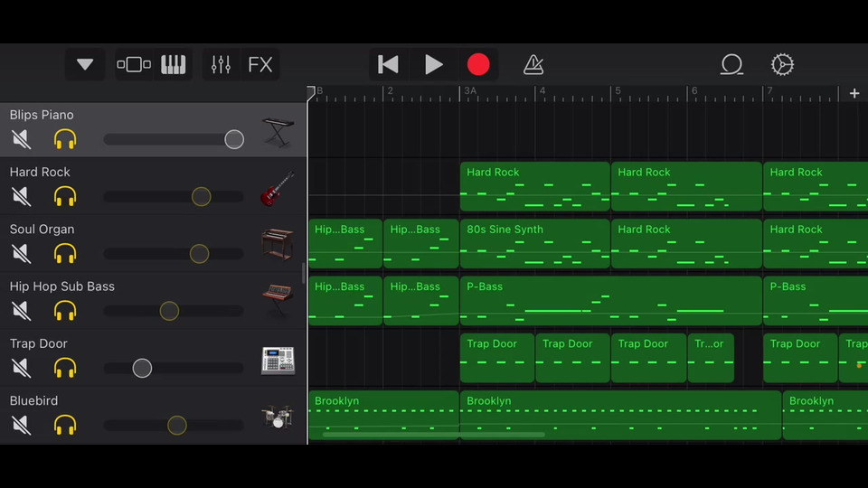The height and width of the screenshot is (488, 868).
Task: Open the keyboard instrument view
Action: tap(174, 64)
